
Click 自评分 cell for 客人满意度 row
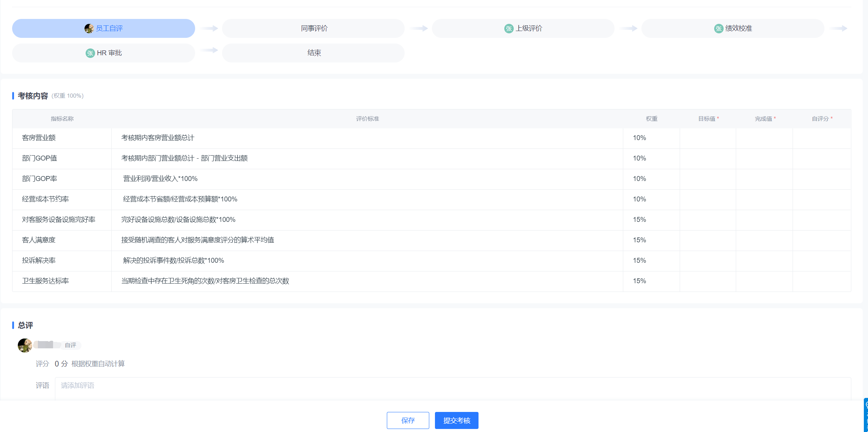tap(821, 240)
